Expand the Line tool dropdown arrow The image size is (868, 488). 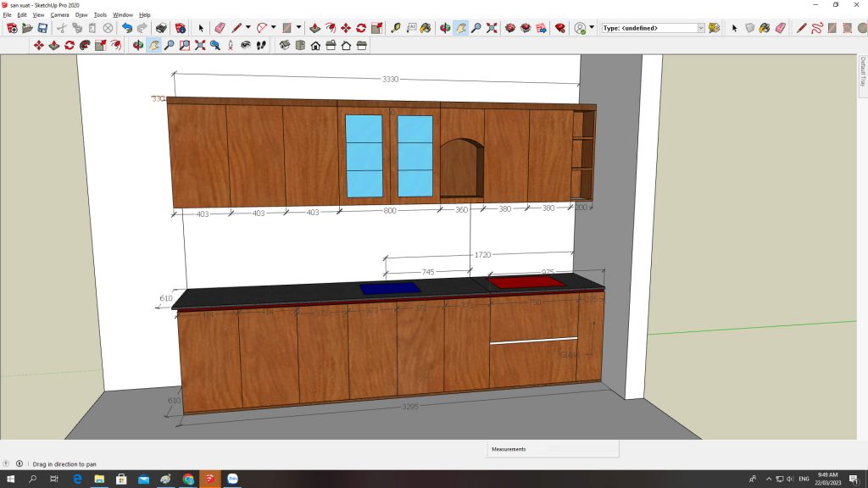tap(248, 27)
